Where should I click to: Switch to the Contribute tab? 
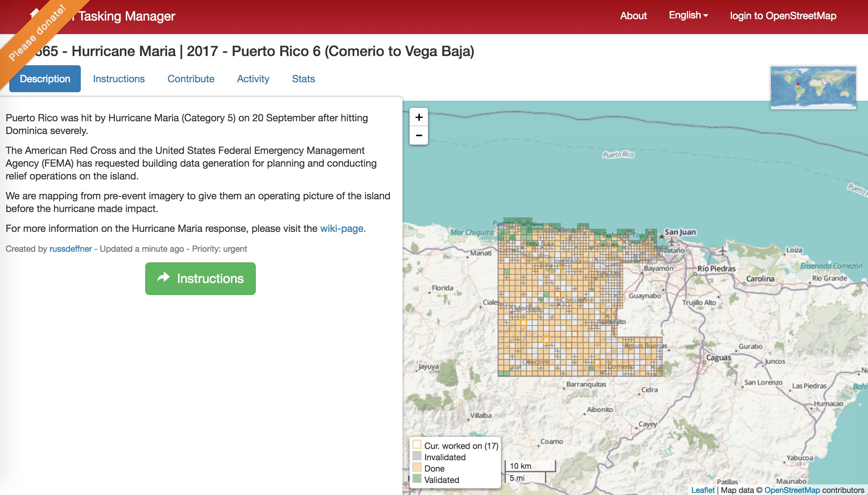pos(191,79)
